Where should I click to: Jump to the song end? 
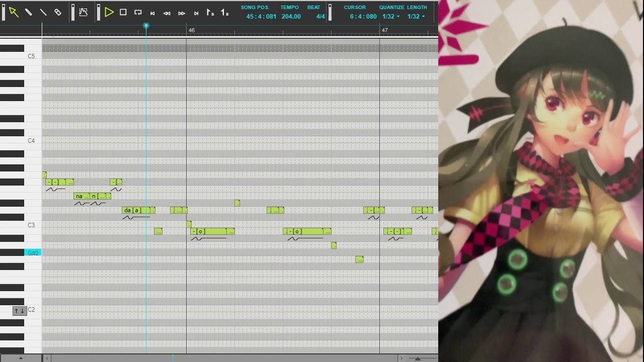coord(196,14)
